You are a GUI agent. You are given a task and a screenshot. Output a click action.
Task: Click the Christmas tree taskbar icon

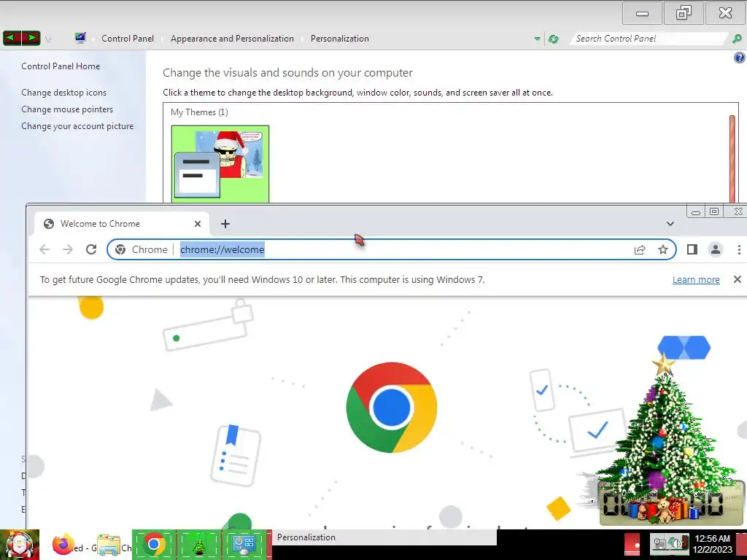pos(198,544)
